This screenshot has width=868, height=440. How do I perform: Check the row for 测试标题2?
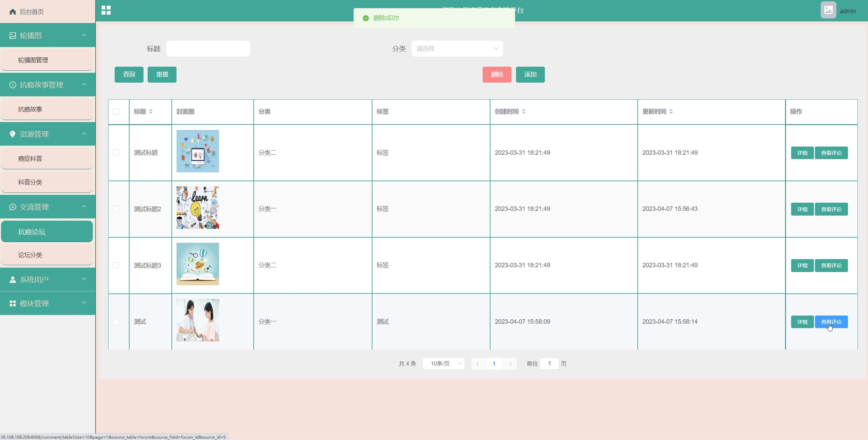pyautogui.click(x=116, y=209)
